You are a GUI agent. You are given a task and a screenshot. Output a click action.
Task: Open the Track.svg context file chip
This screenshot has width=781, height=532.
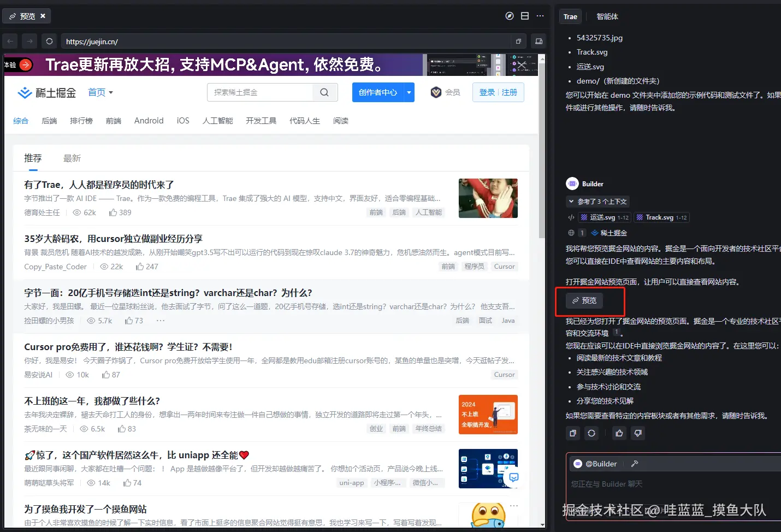(x=661, y=217)
